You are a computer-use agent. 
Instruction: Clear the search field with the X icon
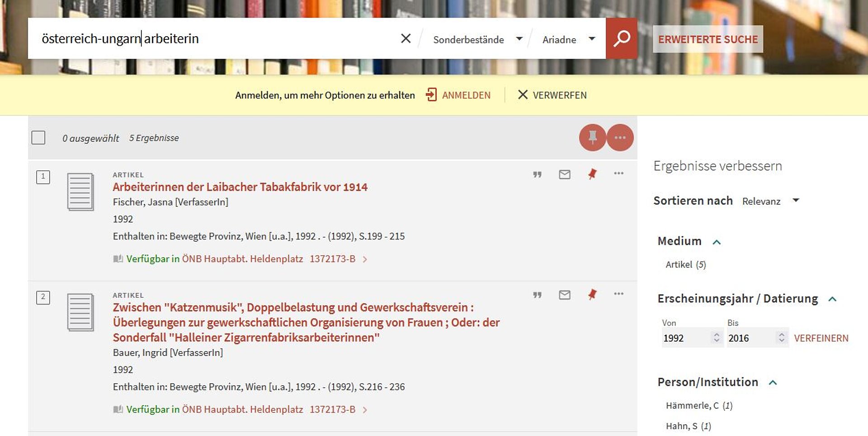[406, 38]
